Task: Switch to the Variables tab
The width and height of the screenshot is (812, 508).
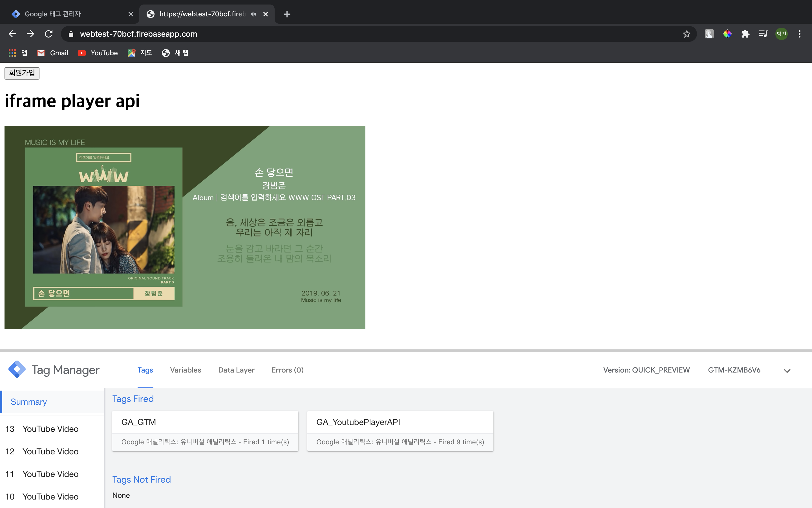Action: [x=186, y=370]
